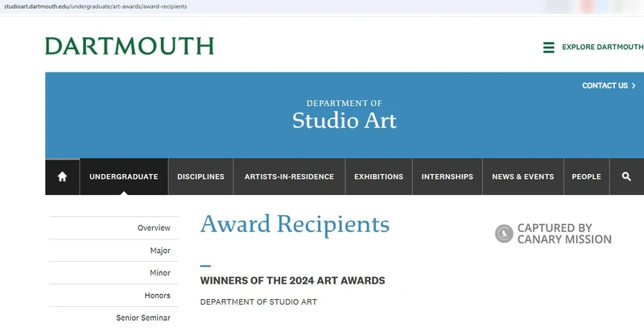644x328 pixels.
Task: Click the Contact Us arrow chevron
Action: coord(634,85)
